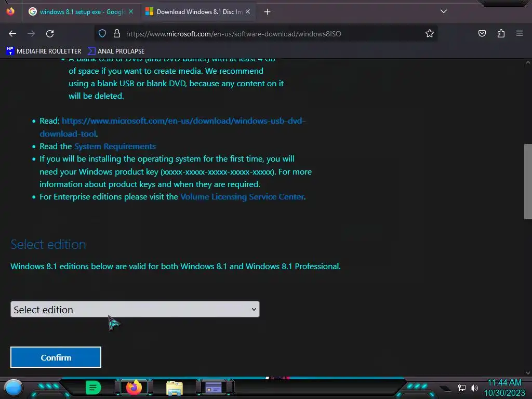Screen dimensions: 532x399
Task: Open green notes app in taskbar
Action: click(94, 388)
